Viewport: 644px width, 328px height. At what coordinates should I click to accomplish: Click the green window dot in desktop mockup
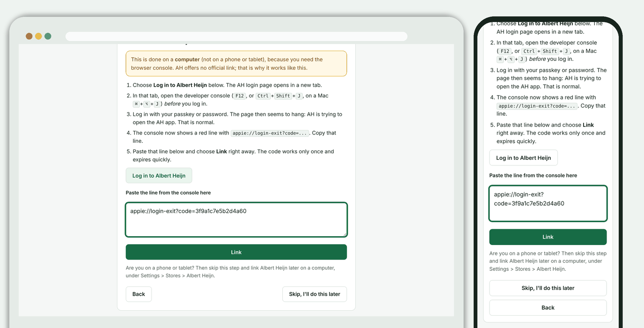coord(48,36)
